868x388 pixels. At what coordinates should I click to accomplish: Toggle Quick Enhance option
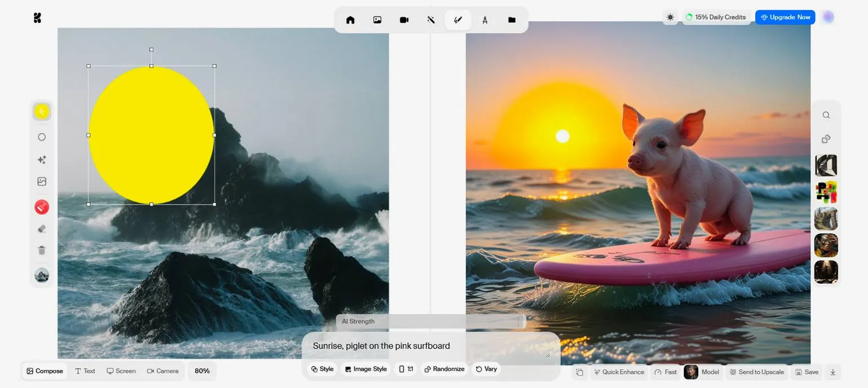618,372
